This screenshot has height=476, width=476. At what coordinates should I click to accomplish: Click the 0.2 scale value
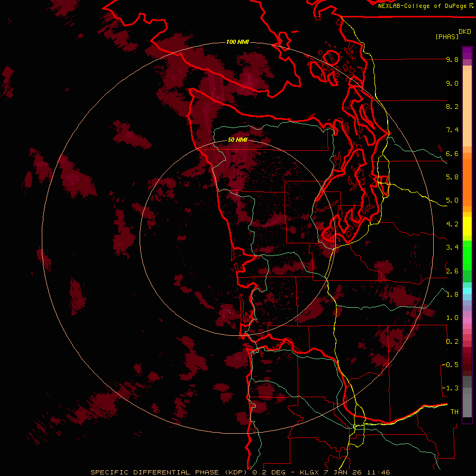click(452, 342)
